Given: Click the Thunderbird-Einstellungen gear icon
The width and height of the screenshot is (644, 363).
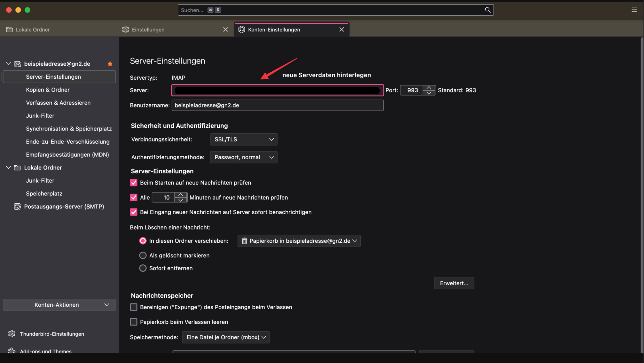Looking at the screenshot, I should pos(11,334).
